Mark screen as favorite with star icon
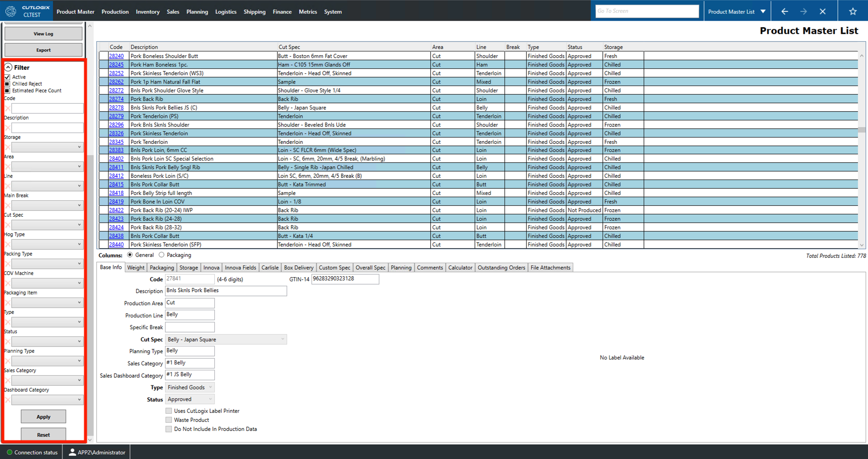Image resolution: width=868 pixels, height=459 pixels. (x=854, y=11)
